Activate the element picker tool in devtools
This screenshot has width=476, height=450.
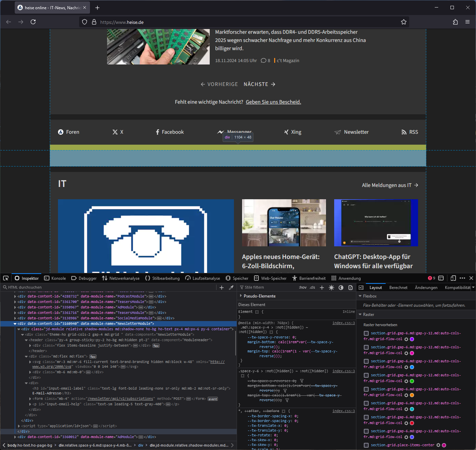tap(6, 278)
